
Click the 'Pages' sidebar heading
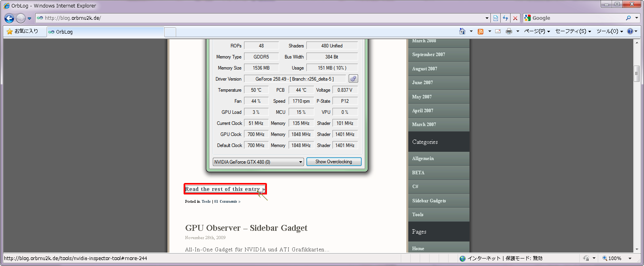(x=419, y=232)
